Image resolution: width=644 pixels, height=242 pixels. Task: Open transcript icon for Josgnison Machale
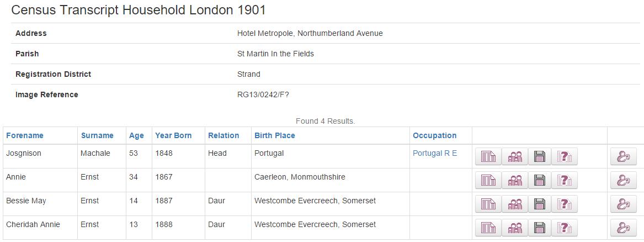(488, 156)
